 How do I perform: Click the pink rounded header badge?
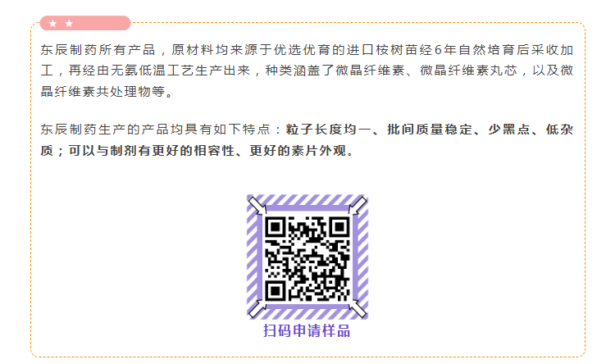pos(85,23)
